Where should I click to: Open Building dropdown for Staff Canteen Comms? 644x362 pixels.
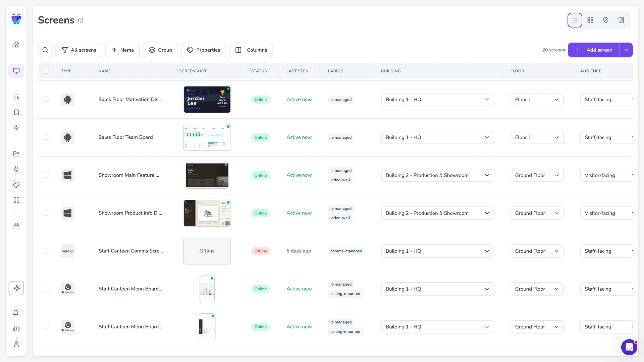click(437, 251)
